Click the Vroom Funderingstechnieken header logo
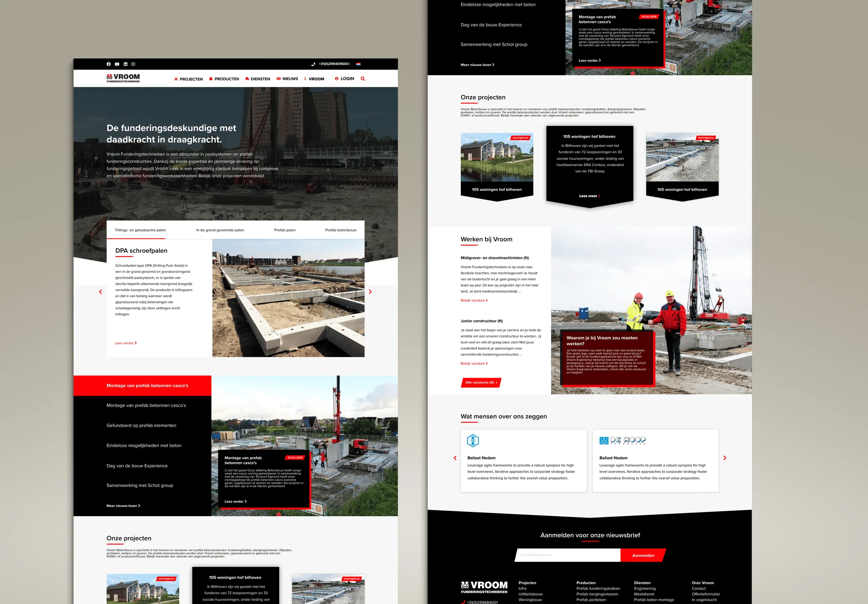 pos(123,78)
